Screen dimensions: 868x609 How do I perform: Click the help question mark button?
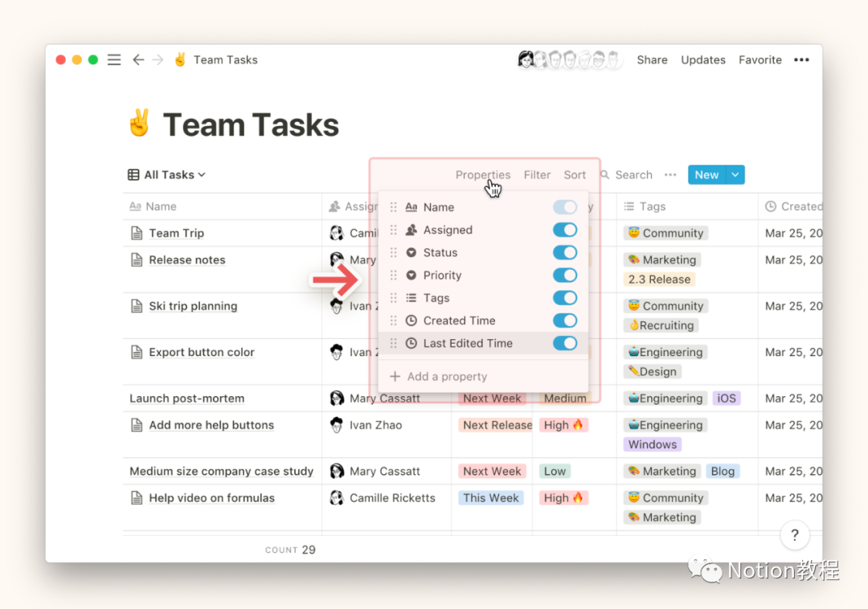pyautogui.click(x=794, y=535)
